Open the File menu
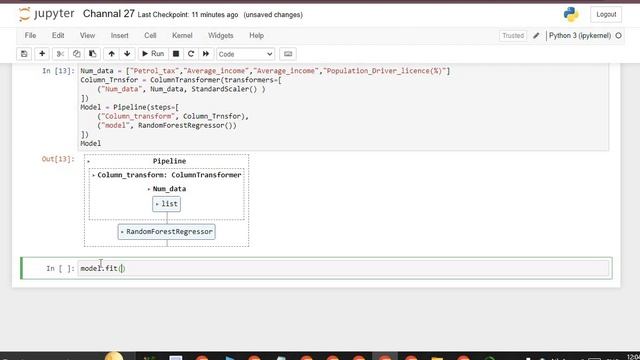The image size is (640, 360). pos(30,36)
